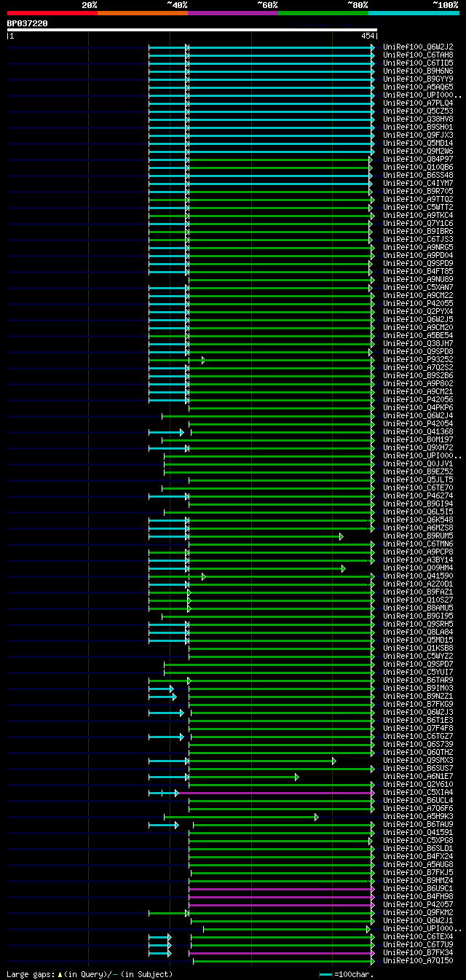Select the UniRef100_Q5CZ53 label
Viewport: 466px width, 980px height.
(418, 111)
